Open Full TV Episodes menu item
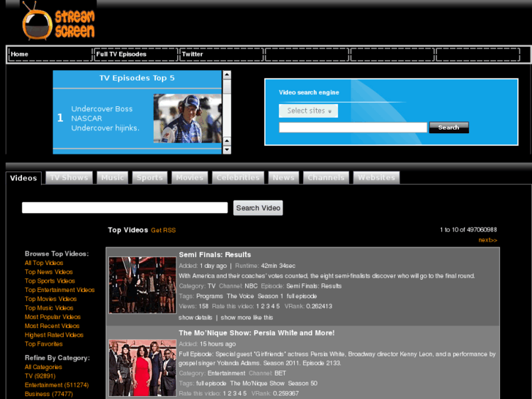Viewport: 532px width, 399px height. click(135, 54)
